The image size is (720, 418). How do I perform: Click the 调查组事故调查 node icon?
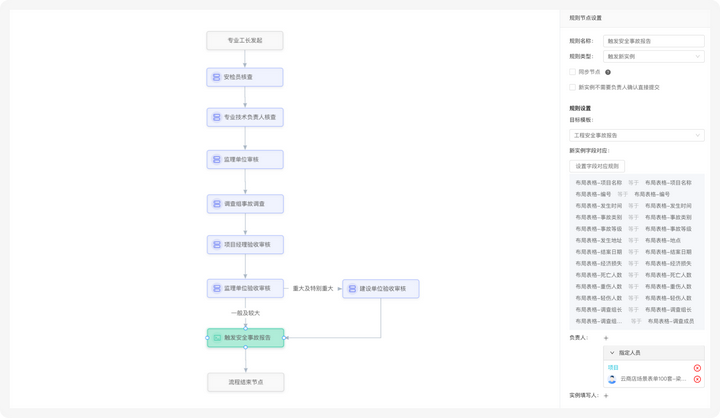tap(215, 203)
